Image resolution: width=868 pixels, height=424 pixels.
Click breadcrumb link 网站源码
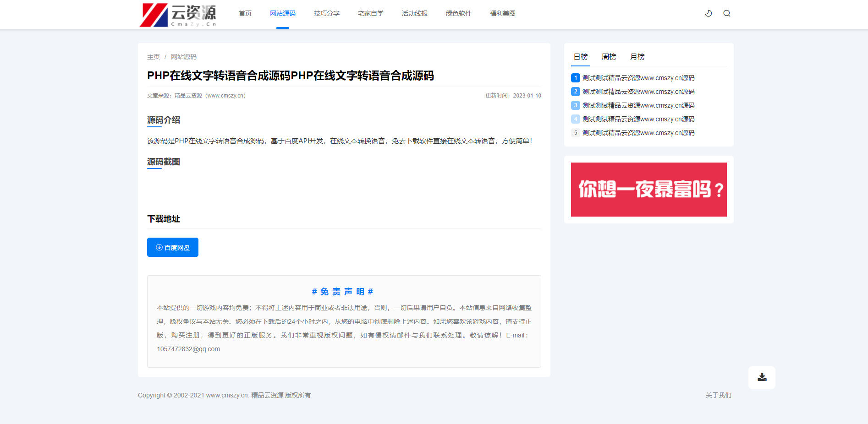pos(184,57)
